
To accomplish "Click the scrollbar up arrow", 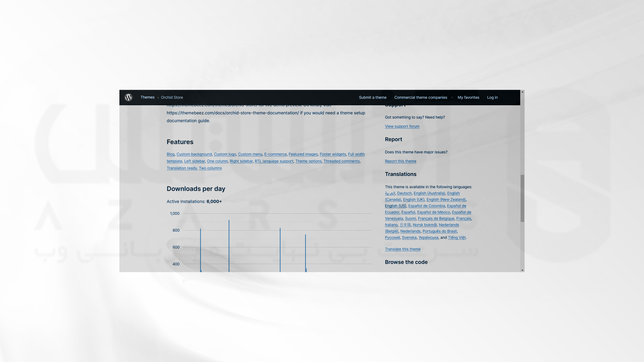I will click(x=522, y=92).
